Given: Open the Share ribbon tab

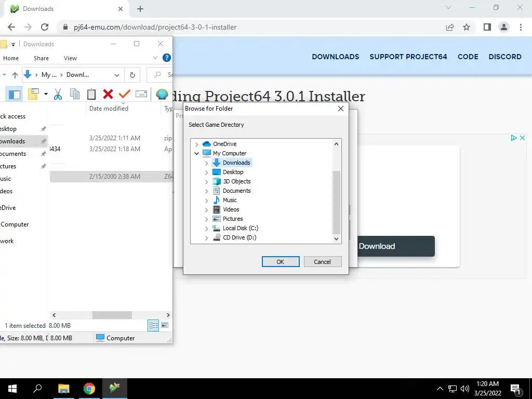Looking at the screenshot, I should (41, 58).
